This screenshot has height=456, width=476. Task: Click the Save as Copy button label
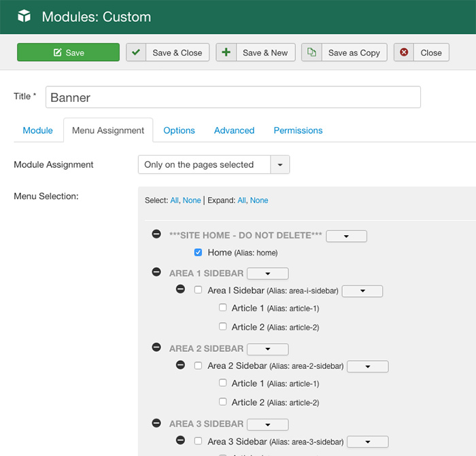click(x=354, y=53)
